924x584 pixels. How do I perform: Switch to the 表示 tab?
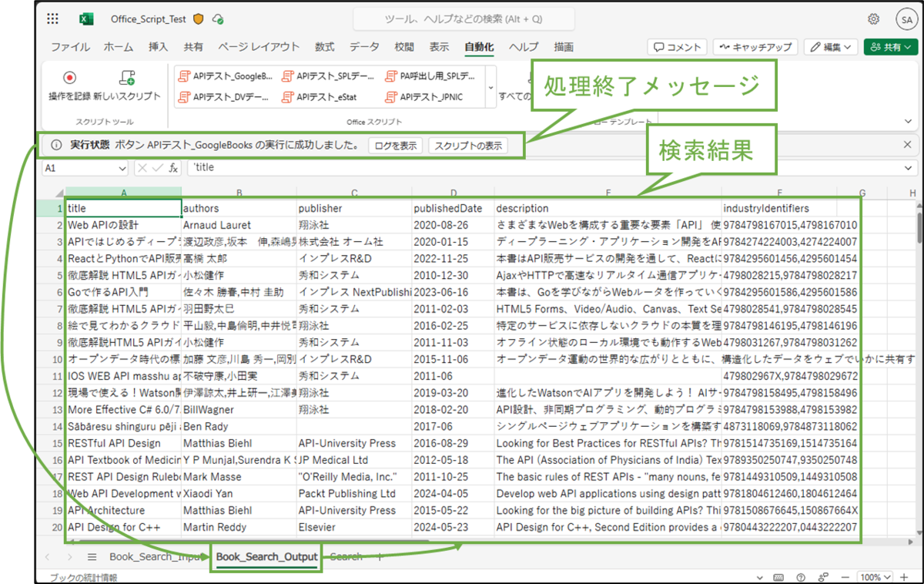(x=439, y=47)
